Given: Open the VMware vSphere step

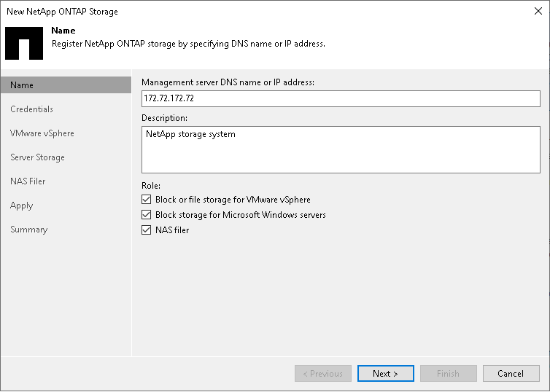Looking at the screenshot, I should pyautogui.click(x=42, y=133).
